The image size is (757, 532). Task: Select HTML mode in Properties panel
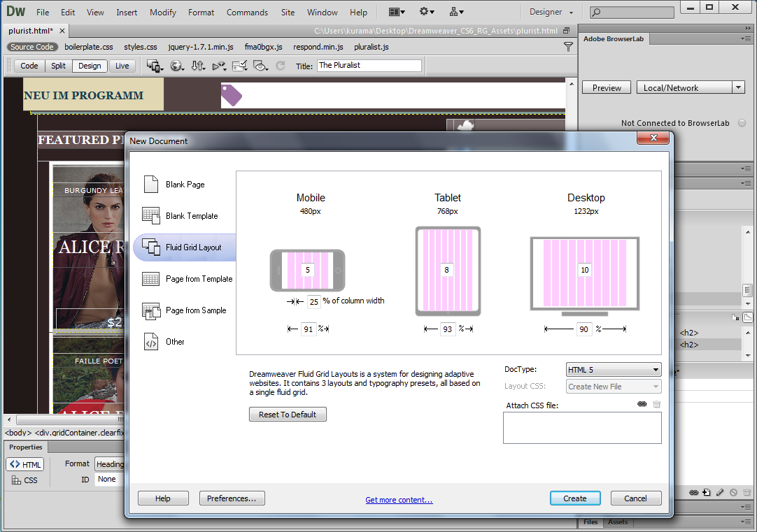pos(25,464)
